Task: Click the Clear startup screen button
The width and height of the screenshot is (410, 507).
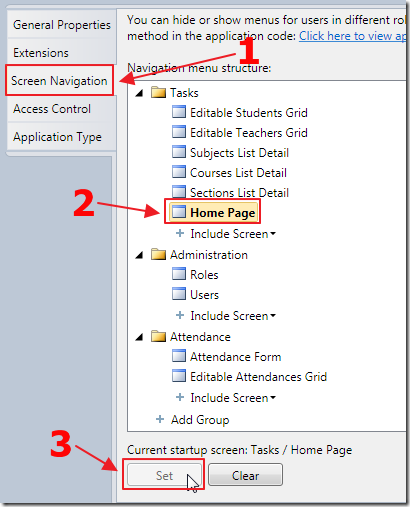Action: tap(245, 475)
